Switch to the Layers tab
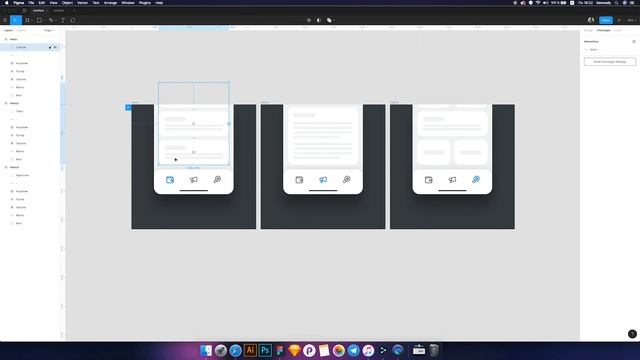 pyautogui.click(x=8, y=30)
